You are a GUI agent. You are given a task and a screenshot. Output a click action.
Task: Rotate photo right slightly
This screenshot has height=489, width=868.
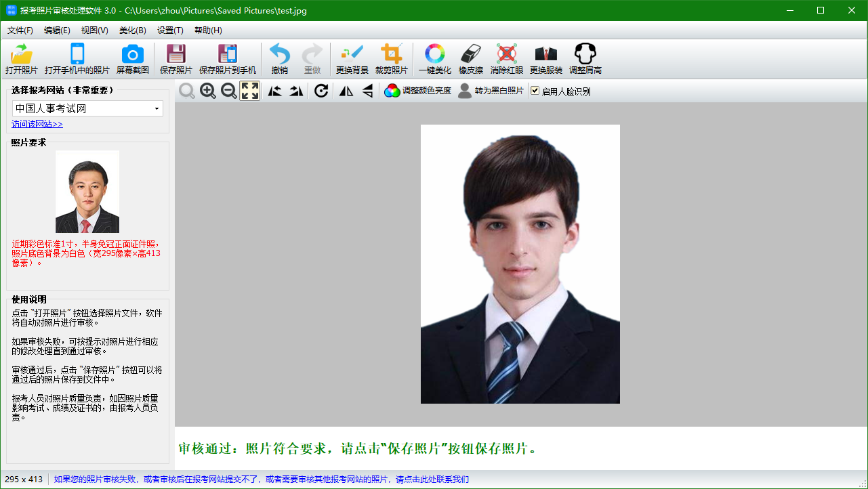click(296, 91)
